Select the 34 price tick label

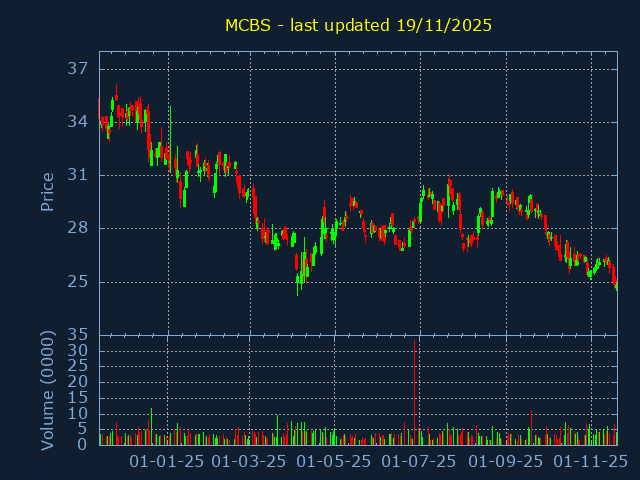pyautogui.click(x=78, y=122)
